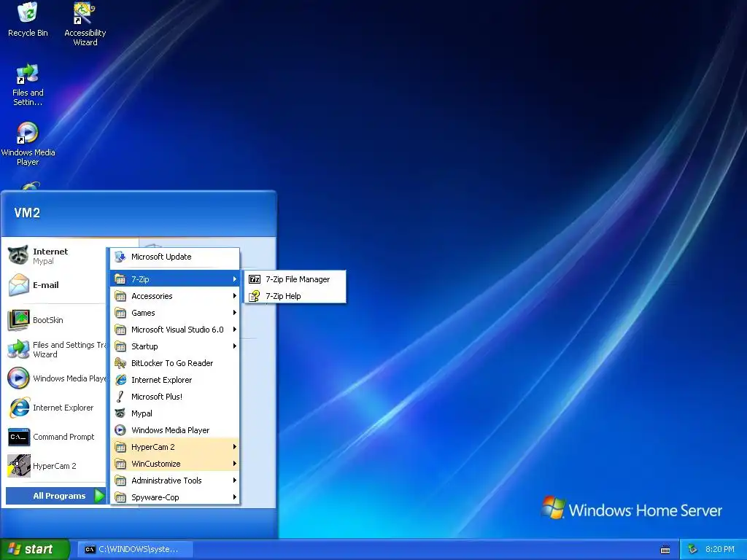Screen dimensions: 747x560
Task: Open Windows Media Player in All Programs list
Action: tap(175, 430)
